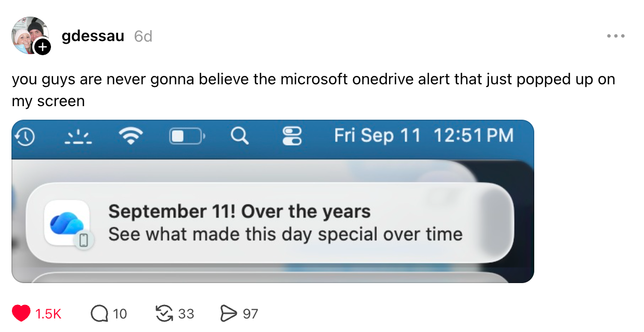Click the Wi-Fi icon in the menu bar
Viewport: 644px width, 332px height.
click(130, 137)
